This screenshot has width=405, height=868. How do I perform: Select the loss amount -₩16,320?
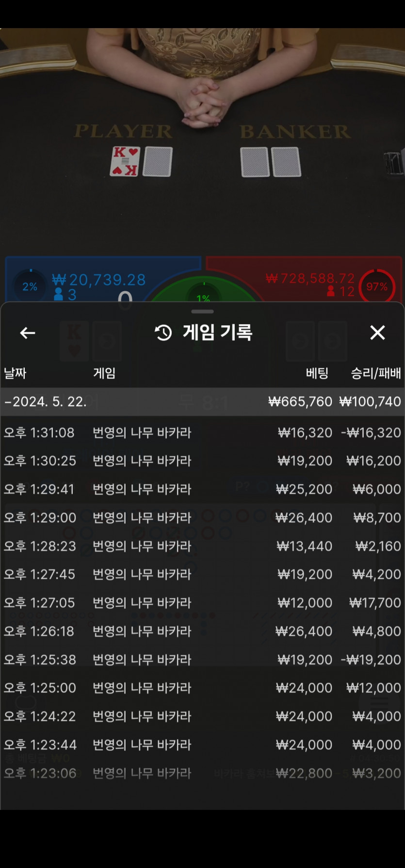tap(371, 432)
